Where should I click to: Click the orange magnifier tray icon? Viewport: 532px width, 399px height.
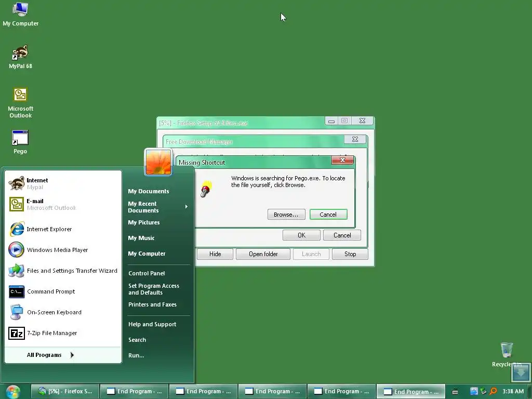(x=494, y=391)
